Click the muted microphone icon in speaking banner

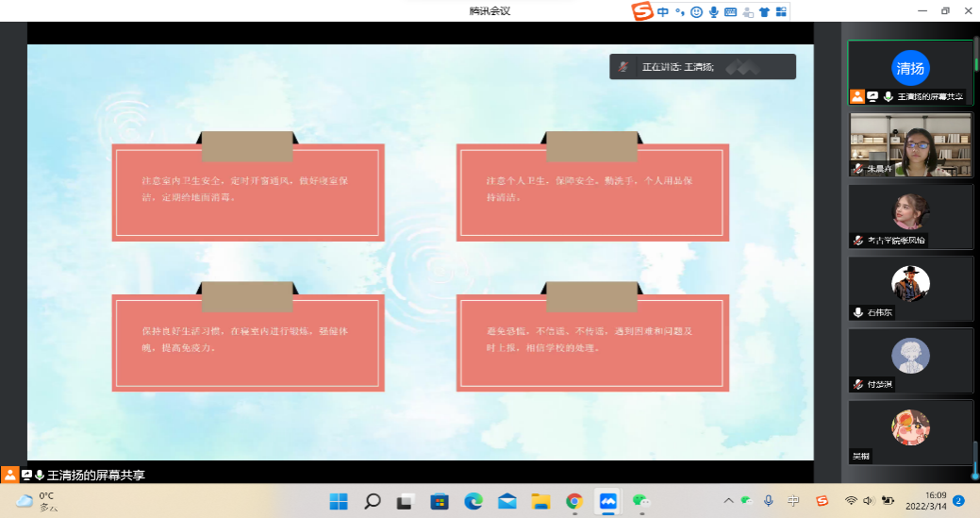(623, 67)
